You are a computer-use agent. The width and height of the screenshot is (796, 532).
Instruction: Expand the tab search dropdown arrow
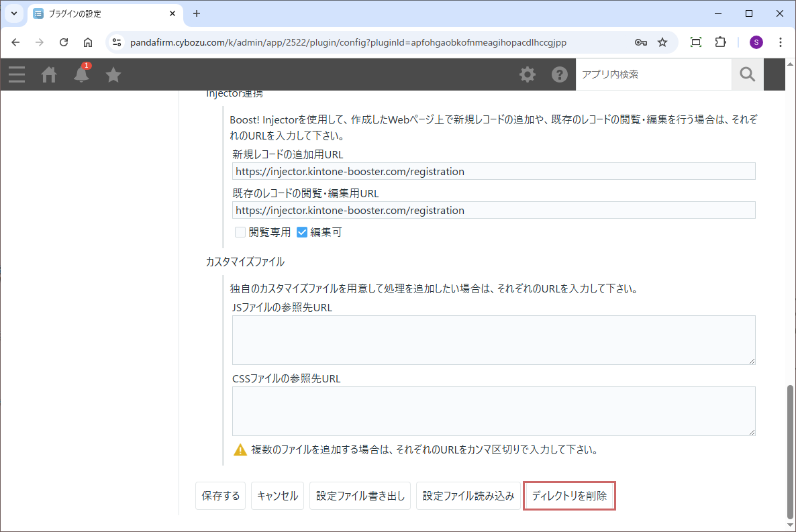tap(14, 13)
